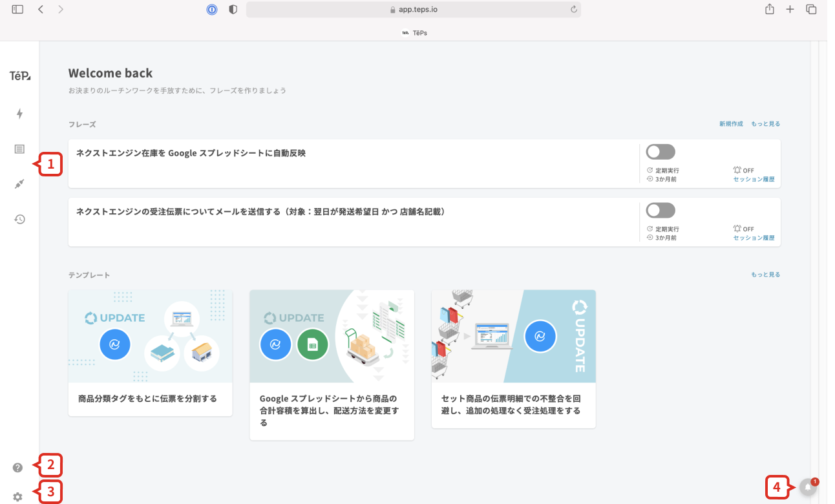
Task: Click もっと見る beside the フレーズ section
Action: click(765, 124)
